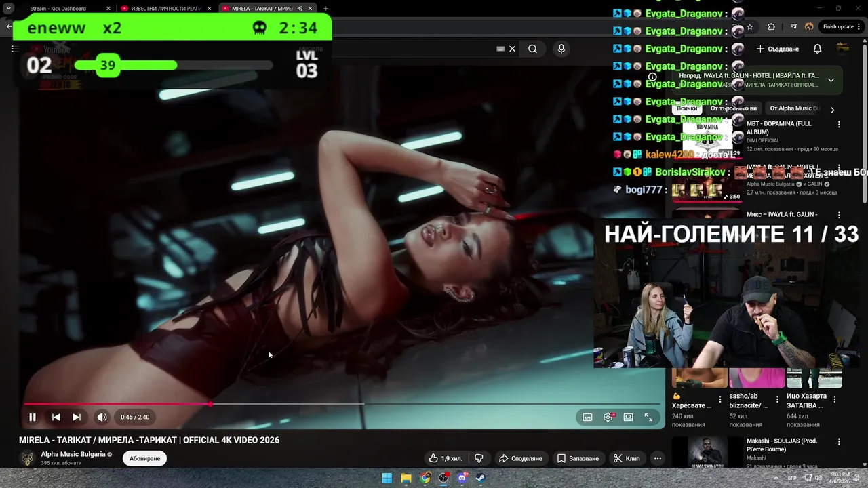
Task: Open Chrome extensions puzzle icon
Action: [x=771, y=27]
